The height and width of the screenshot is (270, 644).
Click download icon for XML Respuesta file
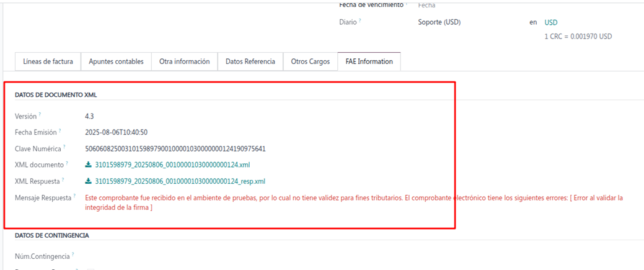pos(88,181)
